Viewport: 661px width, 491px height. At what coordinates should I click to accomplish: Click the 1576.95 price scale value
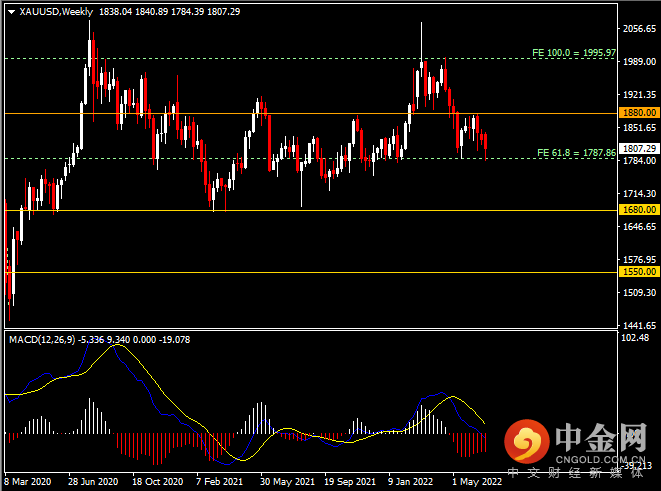[640, 259]
